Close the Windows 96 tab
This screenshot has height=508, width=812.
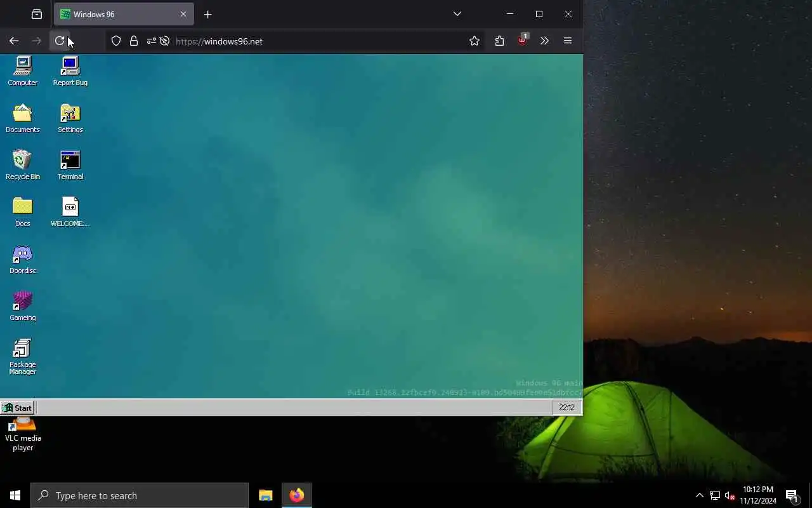[x=183, y=14]
